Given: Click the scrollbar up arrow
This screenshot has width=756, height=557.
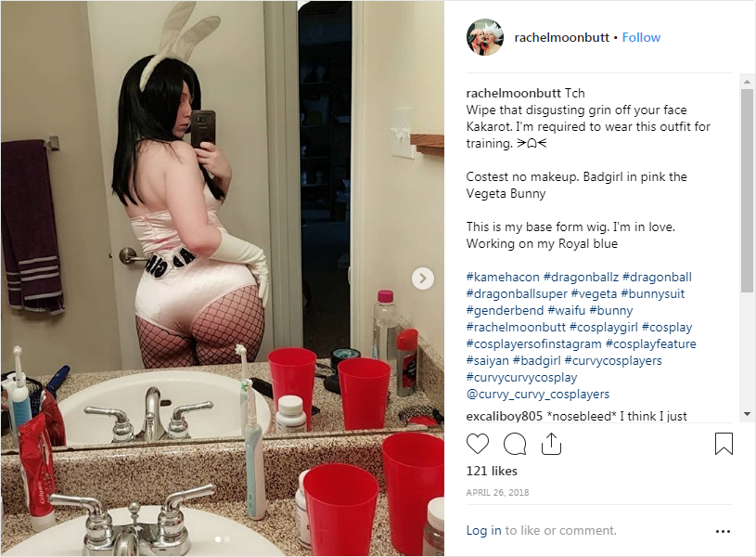Looking at the screenshot, I should coord(747,82).
